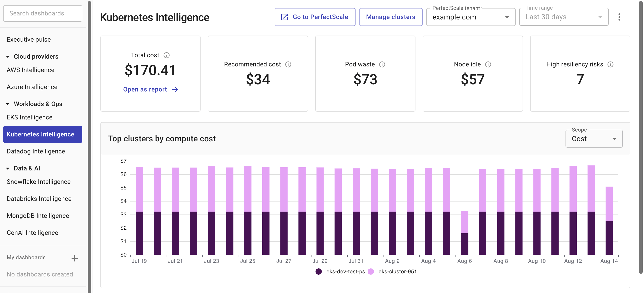Click the Pod waste info icon
The height and width of the screenshot is (293, 644).
(382, 64)
